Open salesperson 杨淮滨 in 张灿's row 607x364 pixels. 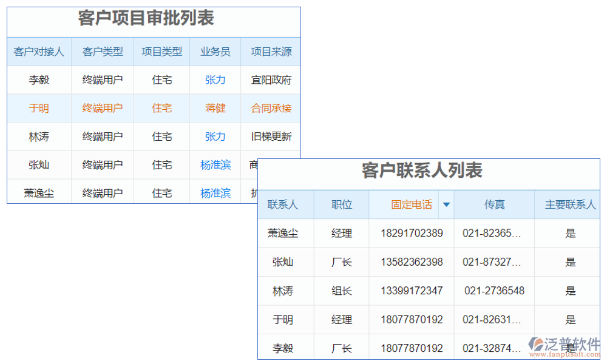pyautogui.click(x=214, y=165)
